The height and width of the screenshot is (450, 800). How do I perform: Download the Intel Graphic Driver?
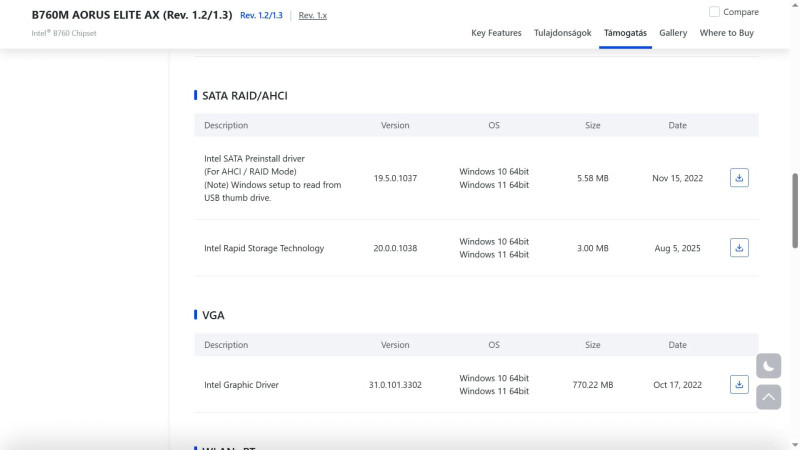point(739,384)
